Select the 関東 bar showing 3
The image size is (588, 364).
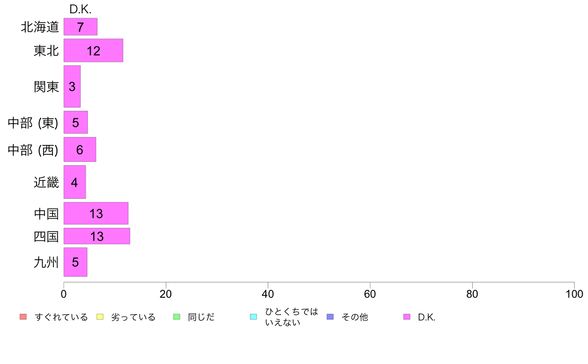tap(72, 87)
